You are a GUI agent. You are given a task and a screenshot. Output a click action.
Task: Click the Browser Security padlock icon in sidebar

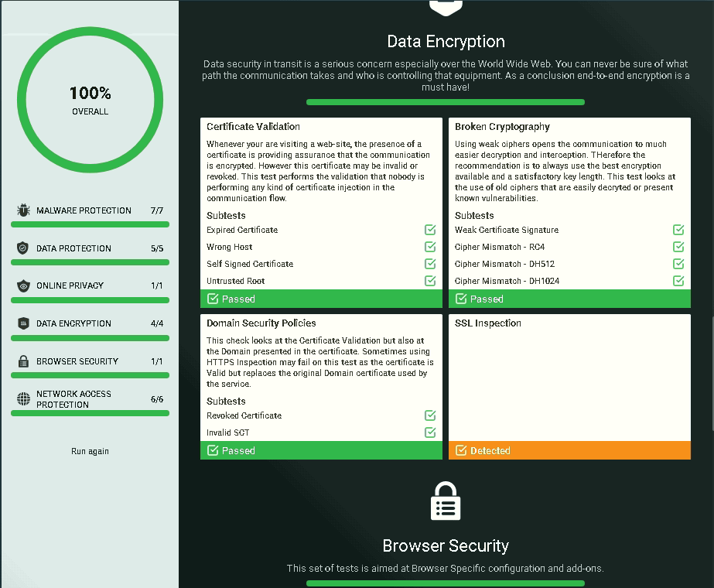point(22,361)
